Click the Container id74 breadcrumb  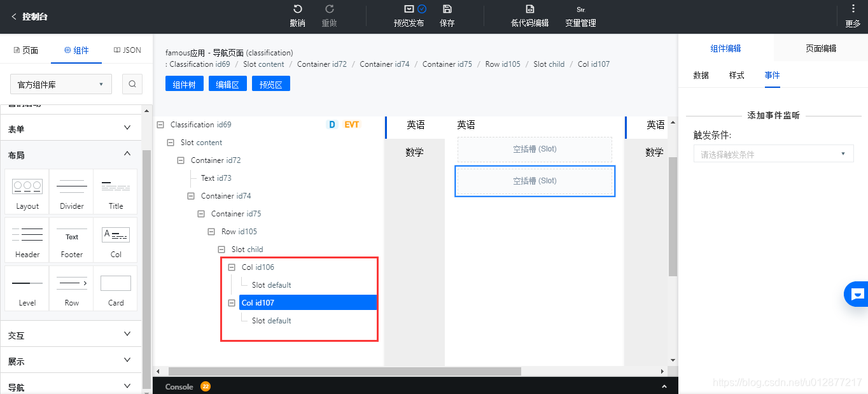click(384, 64)
